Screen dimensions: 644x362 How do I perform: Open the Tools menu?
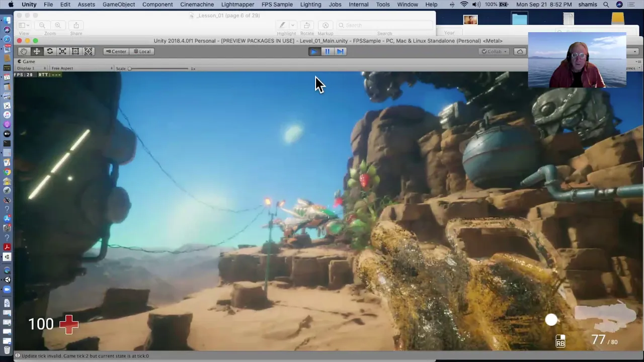click(x=383, y=5)
